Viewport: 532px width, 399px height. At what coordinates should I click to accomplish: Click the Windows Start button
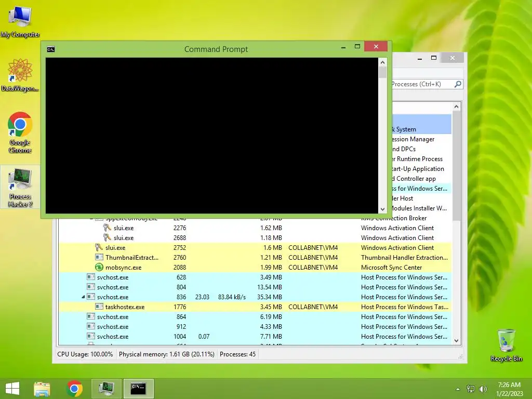[x=12, y=389]
